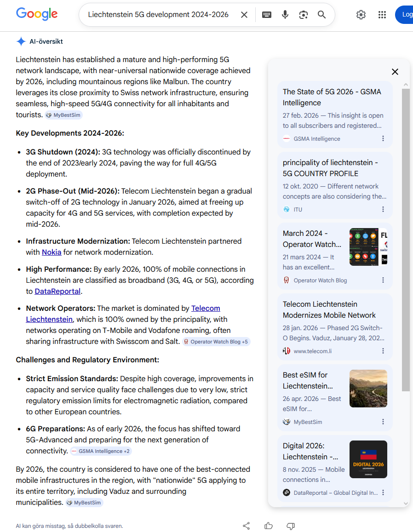Viewport: 413px width, 532px height.
Task: Give thumbs up to AI overview
Action: point(269,526)
